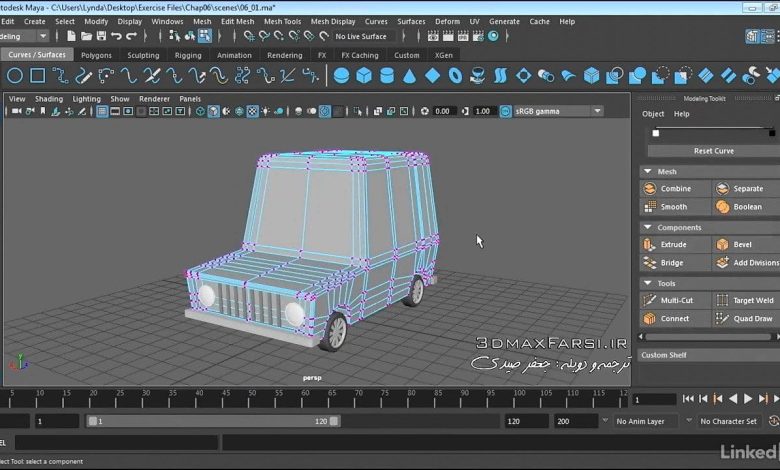
Task: Click the Multi-Cut tool icon
Action: coord(650,300)
